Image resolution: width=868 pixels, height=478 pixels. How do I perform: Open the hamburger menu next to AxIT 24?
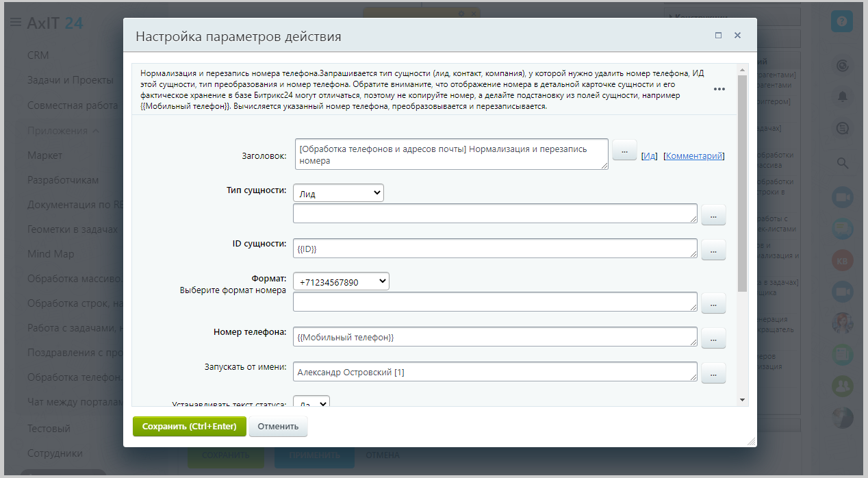point(15,23)
